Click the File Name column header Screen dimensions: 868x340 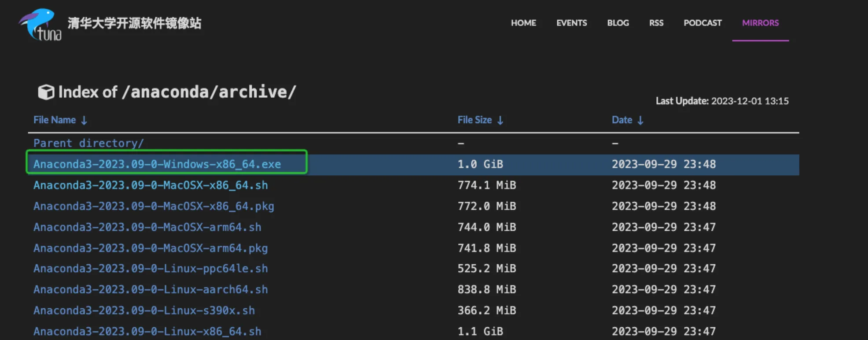pyautogui.click(x=55, y=120)
